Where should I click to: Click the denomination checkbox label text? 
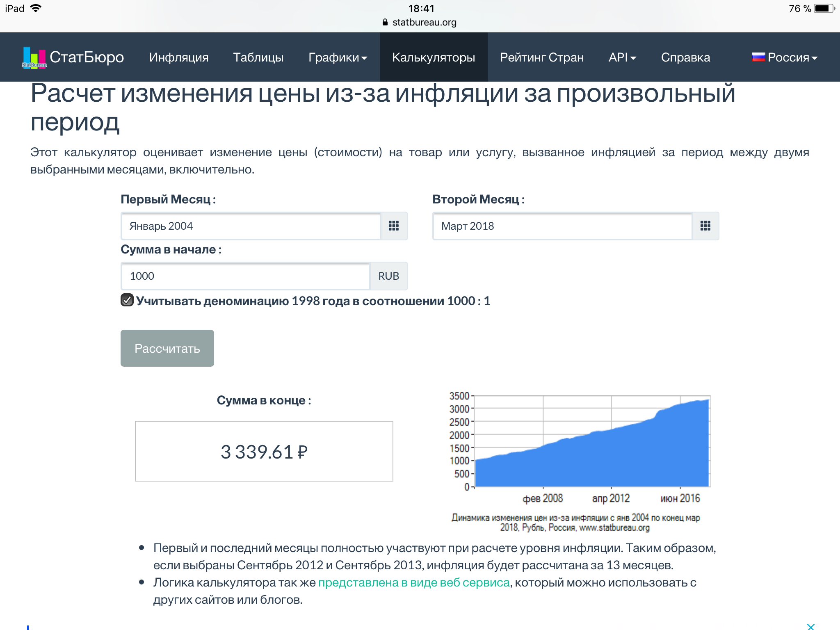click(x=313, y=301)
